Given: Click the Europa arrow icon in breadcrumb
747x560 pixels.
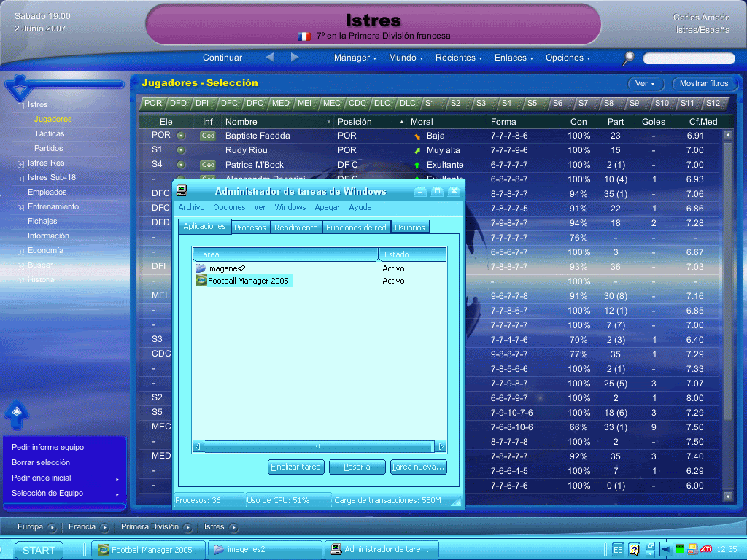Looking at the screenshot, I should 52,528.
